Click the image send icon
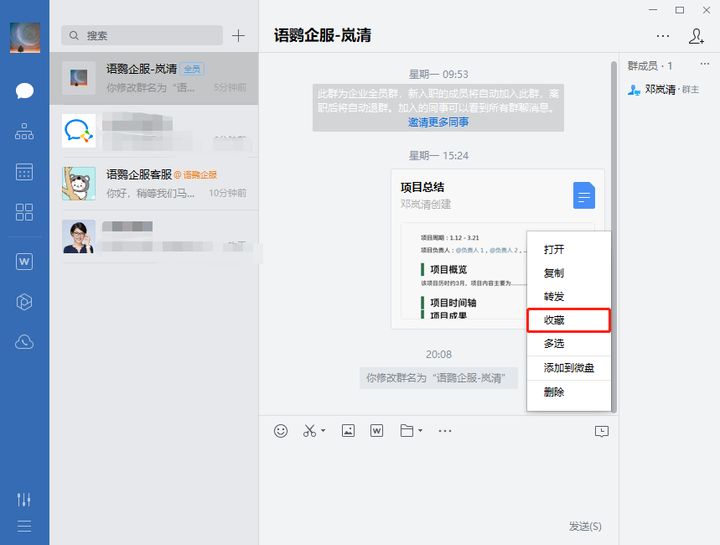Screen dimensions: 720x545 click(348, 431)
